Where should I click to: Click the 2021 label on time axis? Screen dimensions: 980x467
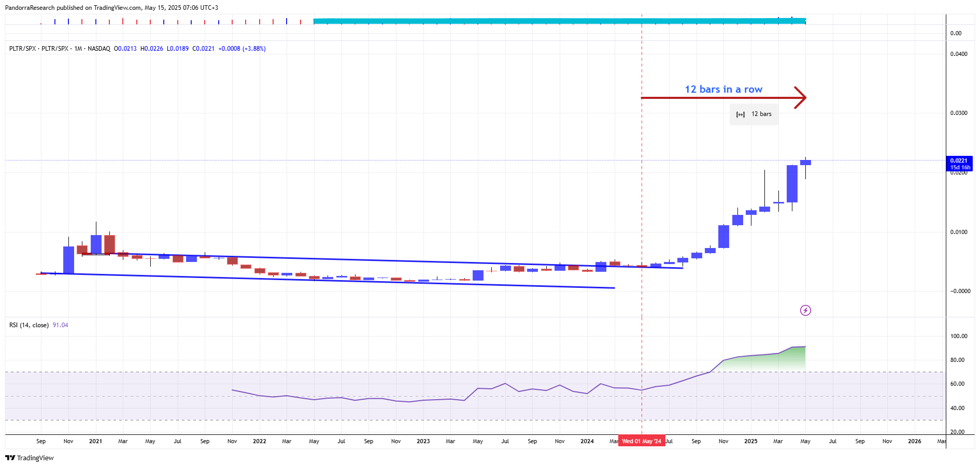click(95, 441)
